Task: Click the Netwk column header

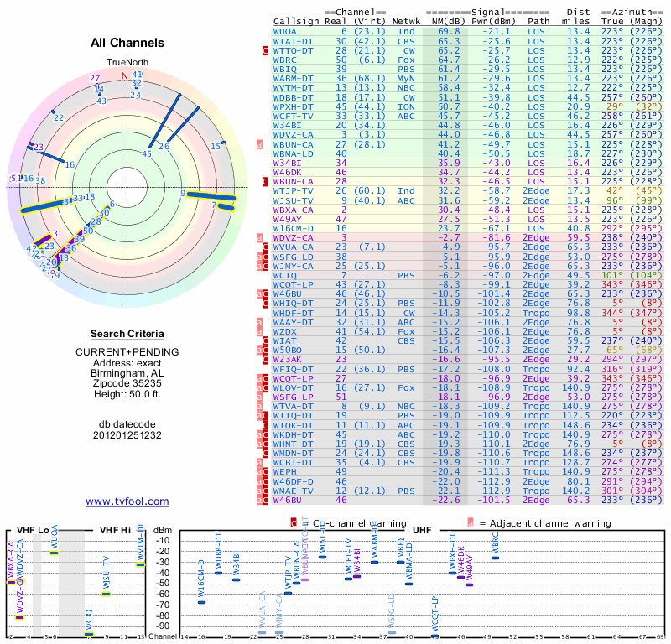Action: (406, 21)
